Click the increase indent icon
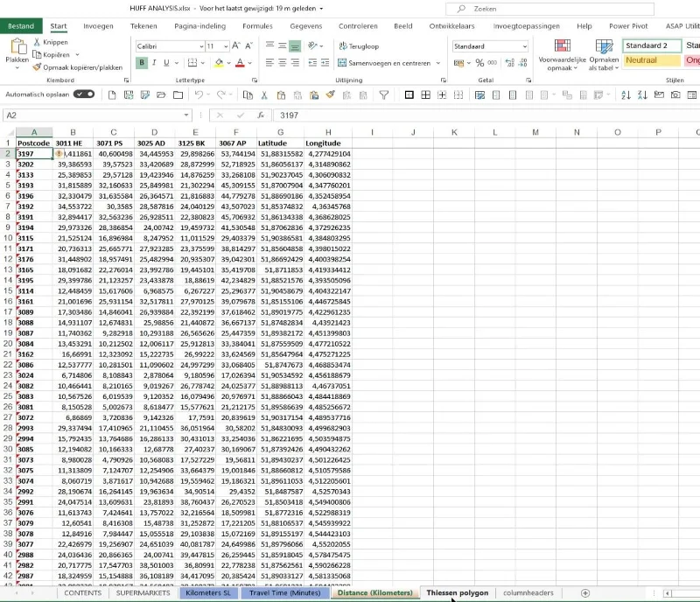700x602 pixels. 325,62
